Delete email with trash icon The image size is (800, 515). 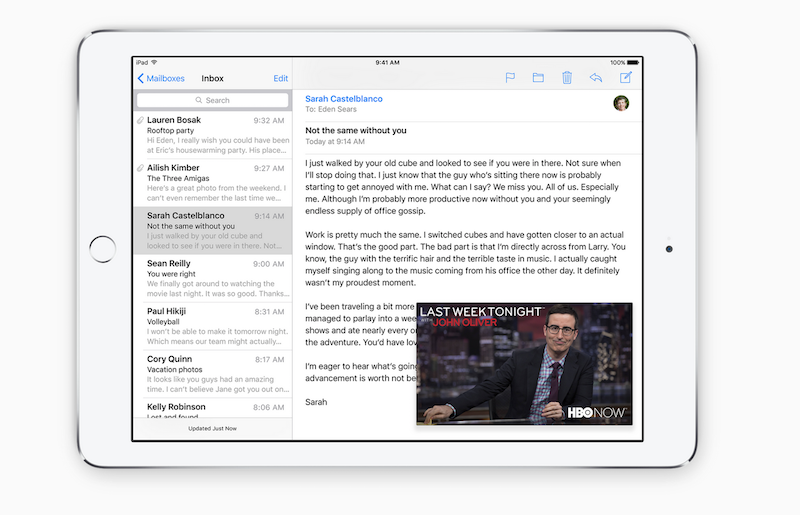click(x=567, y=78)
